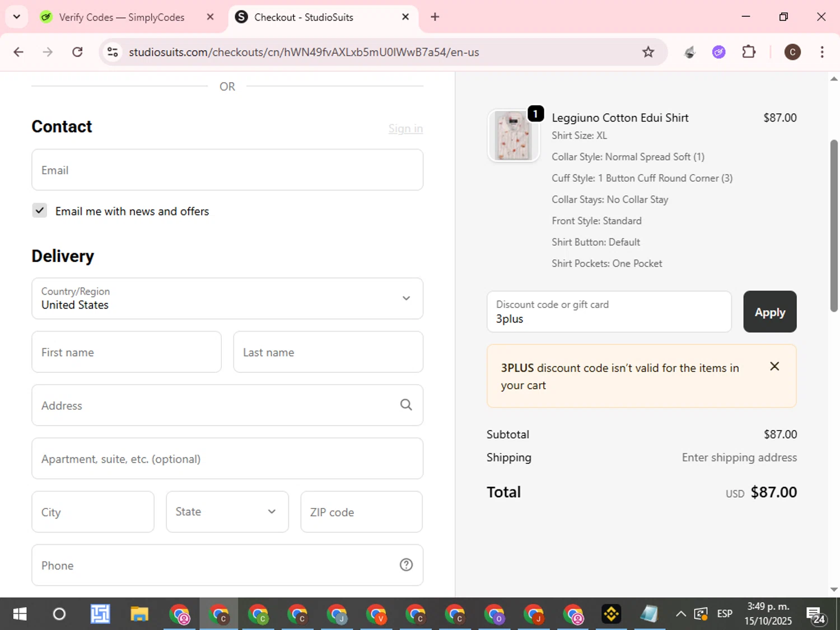The width and height of the screenshot is (840, 630).
Task: Click the City field
Action: point(93,512)
